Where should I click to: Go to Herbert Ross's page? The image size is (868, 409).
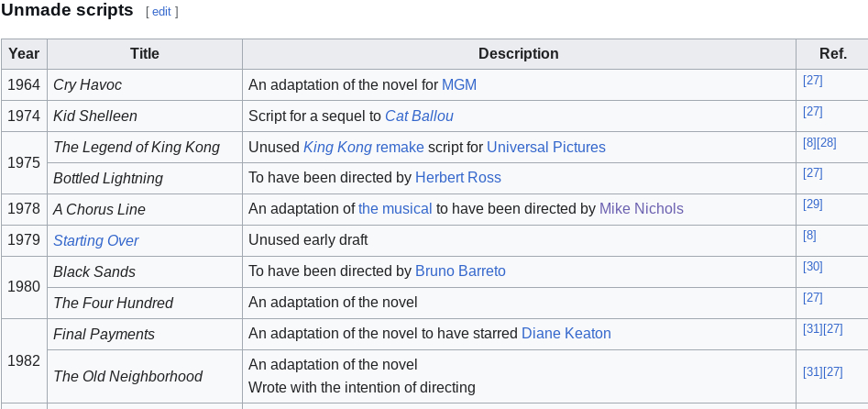click(457, 178)
